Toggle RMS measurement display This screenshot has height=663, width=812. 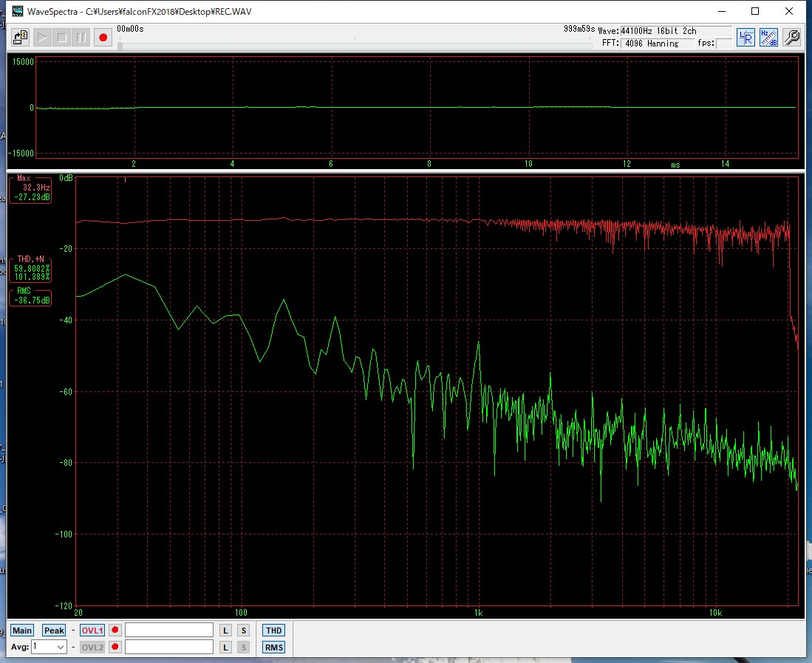(x=273, y=647)
